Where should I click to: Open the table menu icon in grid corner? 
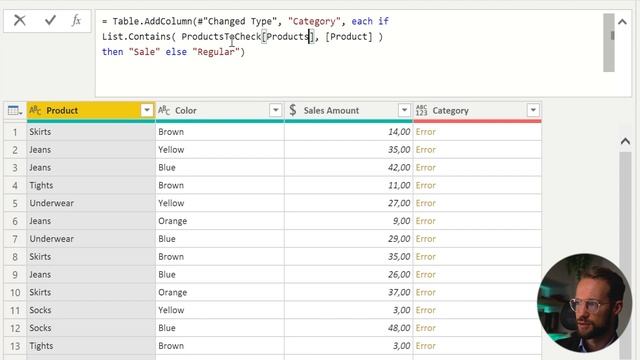pyautogui.click(x=15, y=110)
